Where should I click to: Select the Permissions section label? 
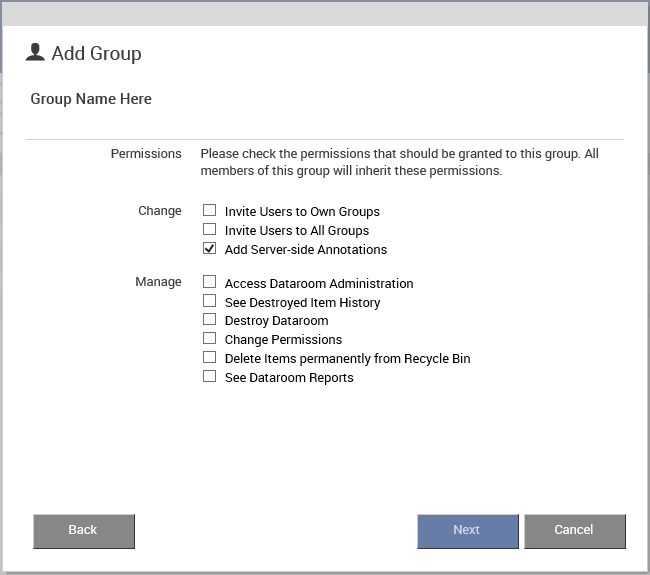click(146, 154)
